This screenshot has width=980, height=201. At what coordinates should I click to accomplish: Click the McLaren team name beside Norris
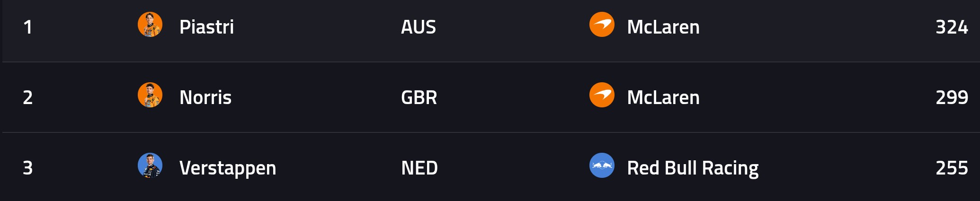(x=663, y=97)
